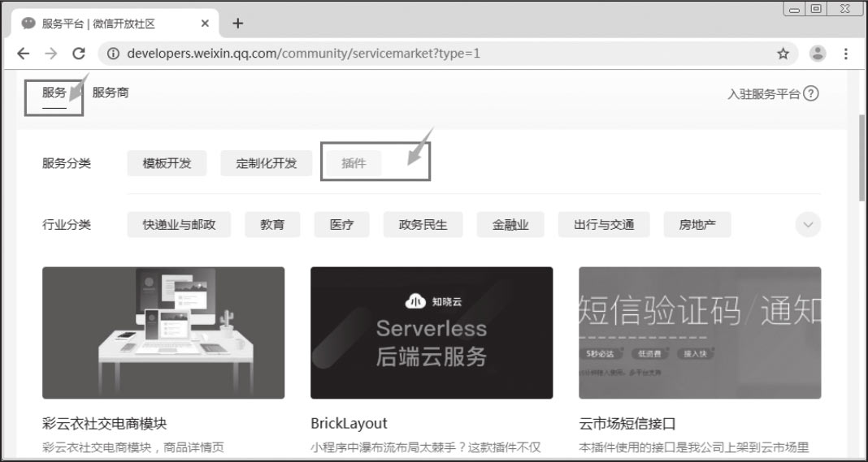Viewport: 868px width, 462px height.
Task: Click the 彩云衣社交电商模块，商品详情页 description text
Action: click(132, 447)
